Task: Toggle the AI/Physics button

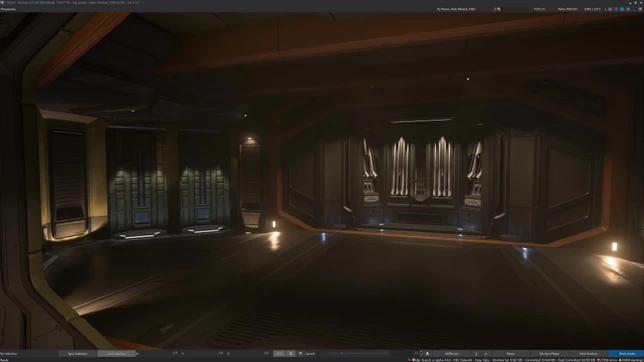Action: point(452,353)
